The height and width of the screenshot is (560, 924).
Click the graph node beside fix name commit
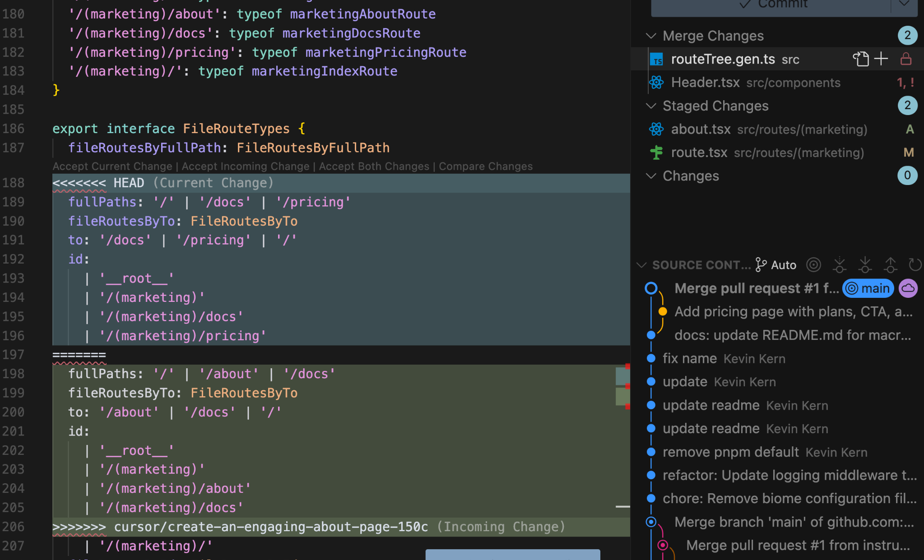(651, 359)
